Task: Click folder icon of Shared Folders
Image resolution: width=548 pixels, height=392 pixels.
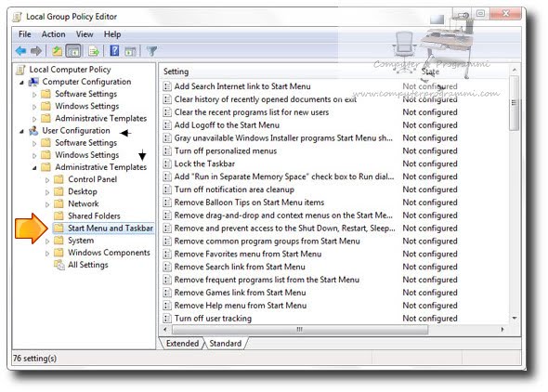Action: pos(59,216)
